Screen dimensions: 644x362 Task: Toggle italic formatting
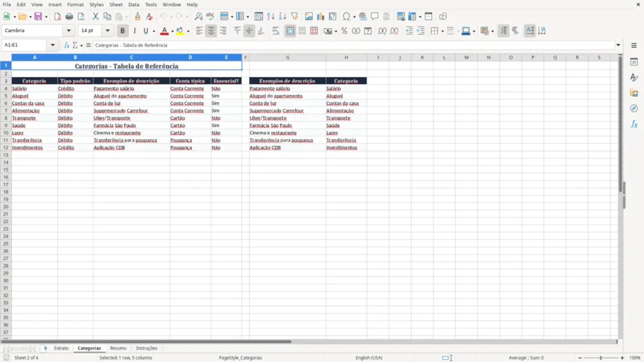pyautogui.click(x=135, y=31)
